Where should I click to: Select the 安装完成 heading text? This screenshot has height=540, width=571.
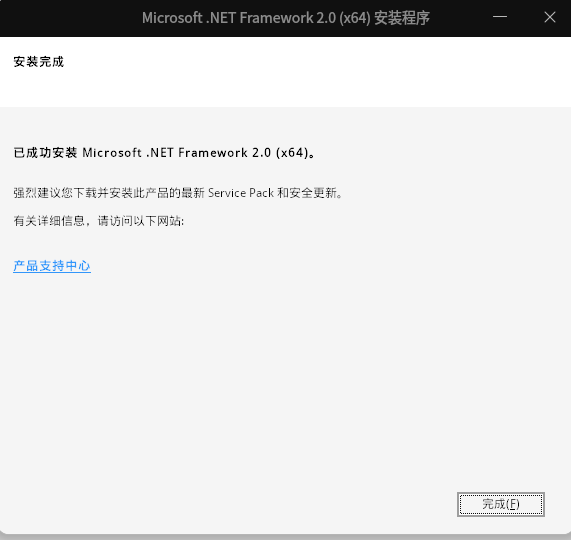[39, 62]
